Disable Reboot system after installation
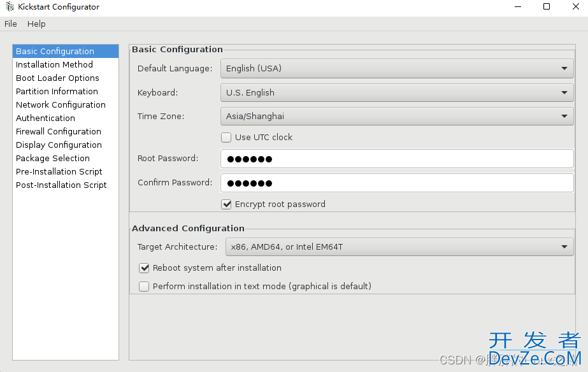The width and height of the screenshot is (588, 372). tap(144, 268)
